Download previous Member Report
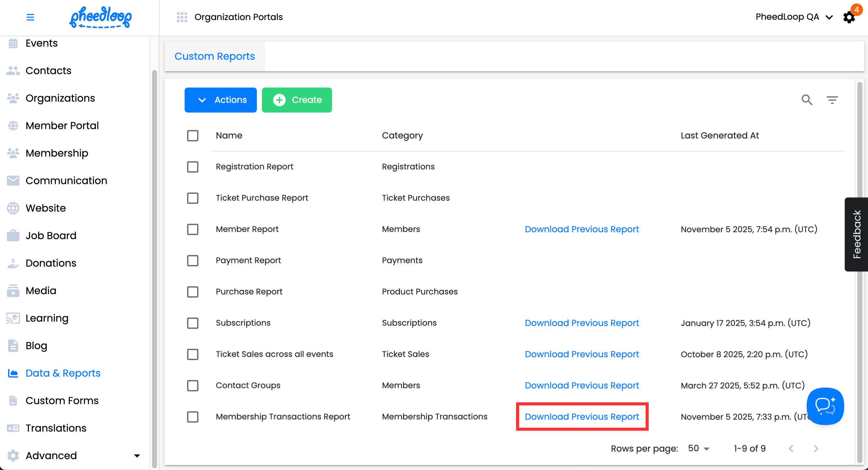Viewport: 868px width, 470px height. 581,229
